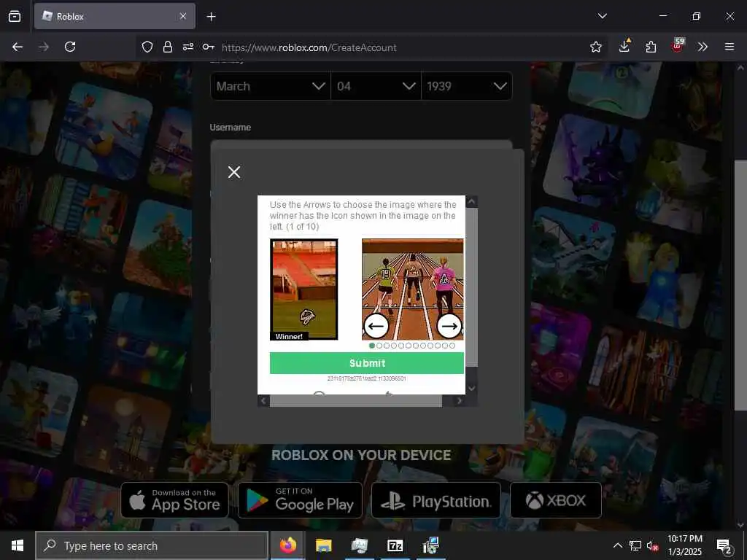
Task: Open the Firefox downloads panel
Action: pyautogui.click(x=624, y=46)
